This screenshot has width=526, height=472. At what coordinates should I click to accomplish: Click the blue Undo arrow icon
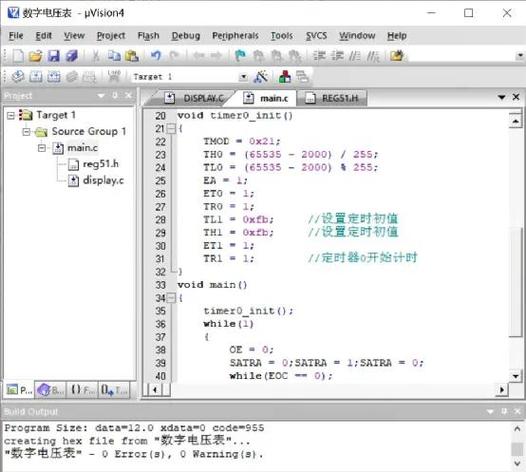point(156,56)
